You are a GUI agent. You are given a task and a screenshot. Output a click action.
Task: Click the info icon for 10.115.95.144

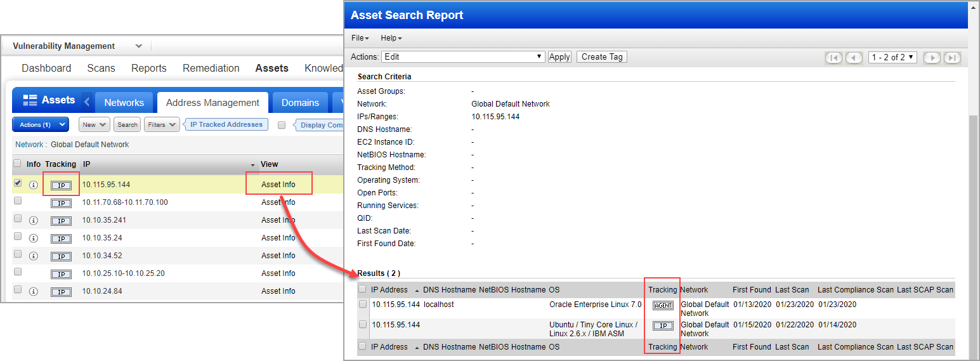click(x=34, y=185)
